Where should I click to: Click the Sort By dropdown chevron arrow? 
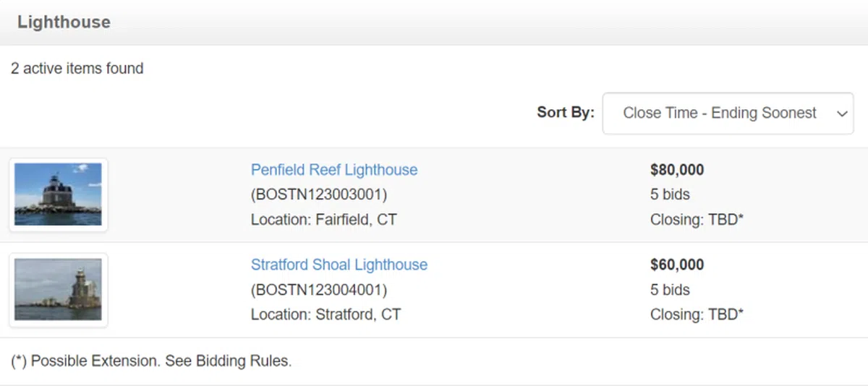click(x=841, y=113)
